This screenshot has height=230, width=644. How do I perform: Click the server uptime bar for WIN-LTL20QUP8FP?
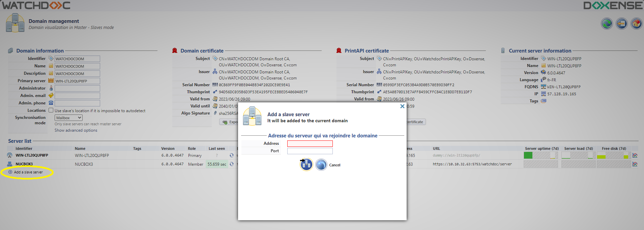coord(541,155)
